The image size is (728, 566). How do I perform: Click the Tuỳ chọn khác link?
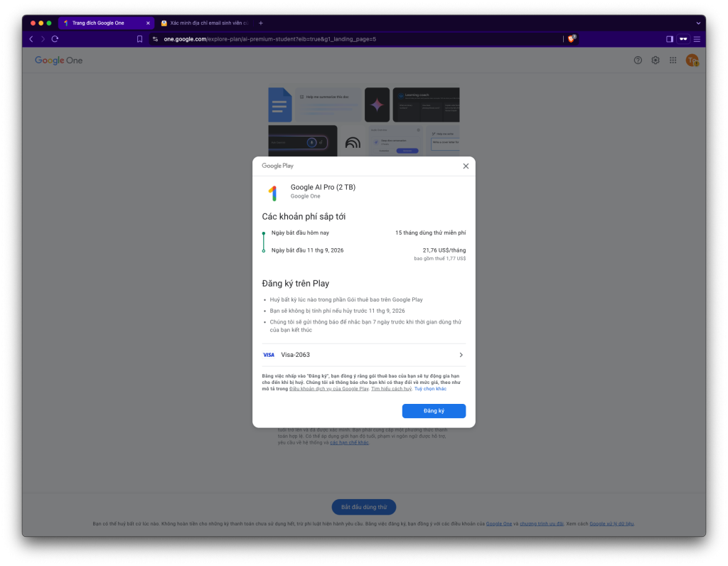(430, 389)
